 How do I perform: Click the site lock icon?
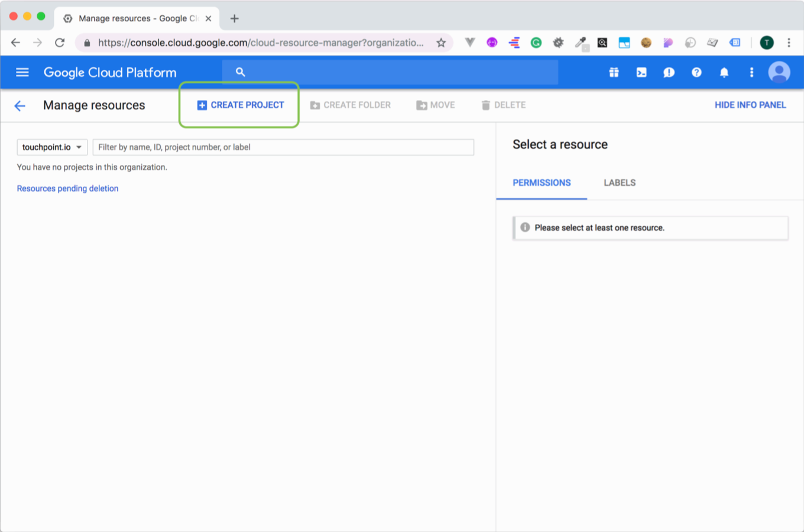pyautogui.click(x=87, y=43)
